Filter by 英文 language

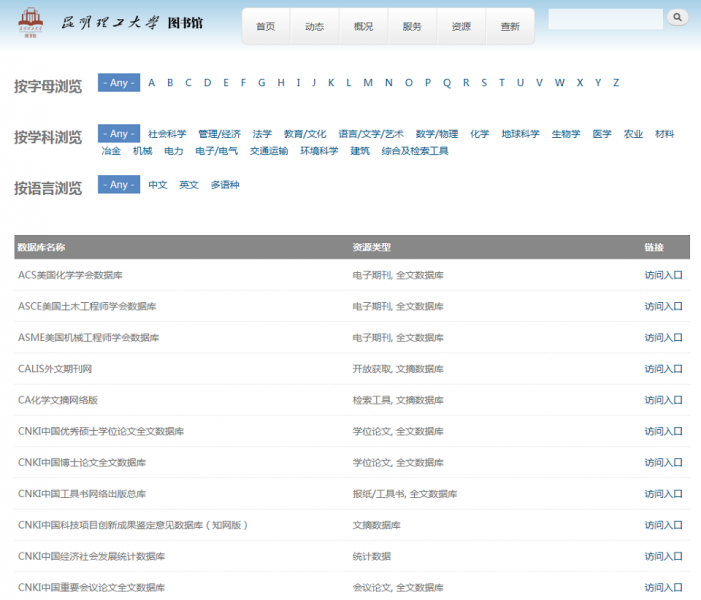click(x=189, y=185)
